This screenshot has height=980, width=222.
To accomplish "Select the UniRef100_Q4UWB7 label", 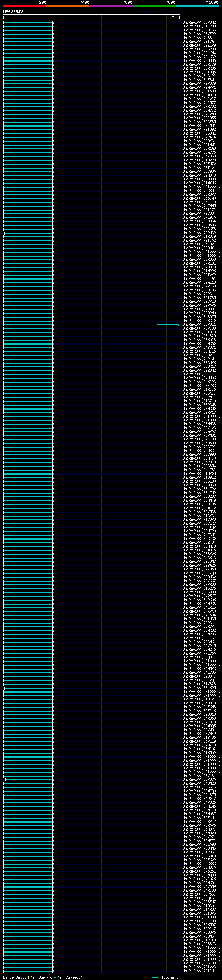I will (199, 309).
